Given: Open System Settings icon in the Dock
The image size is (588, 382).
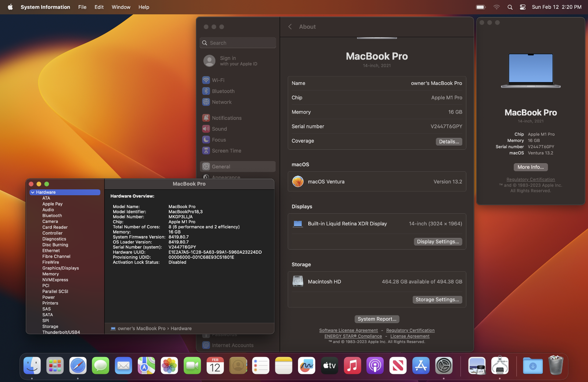Looking at the screenshot, I should pos(444,366).
